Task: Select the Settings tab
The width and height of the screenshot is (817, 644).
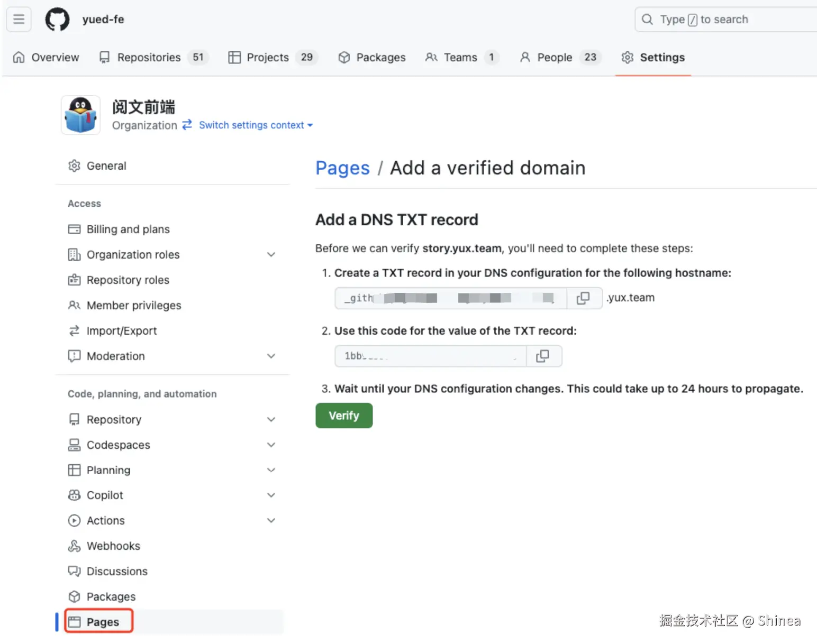Action: click(653, 57)
